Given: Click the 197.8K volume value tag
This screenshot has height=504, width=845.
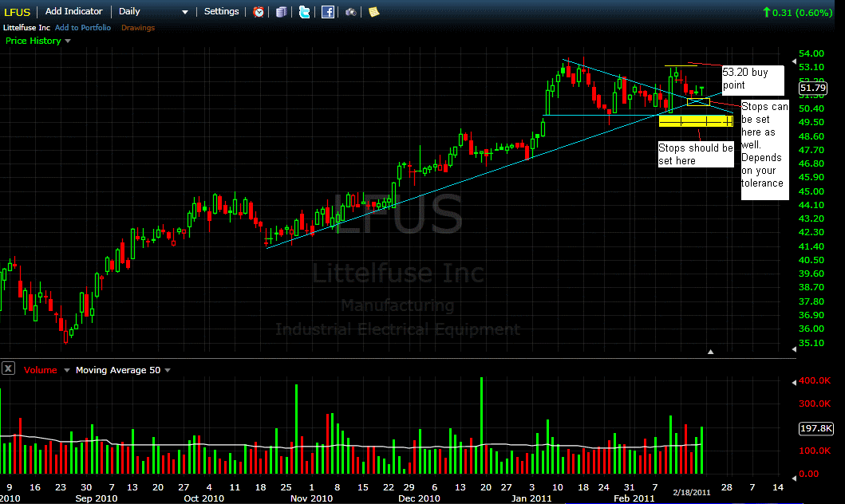Looking at the screenshot, I should [816, 428].
